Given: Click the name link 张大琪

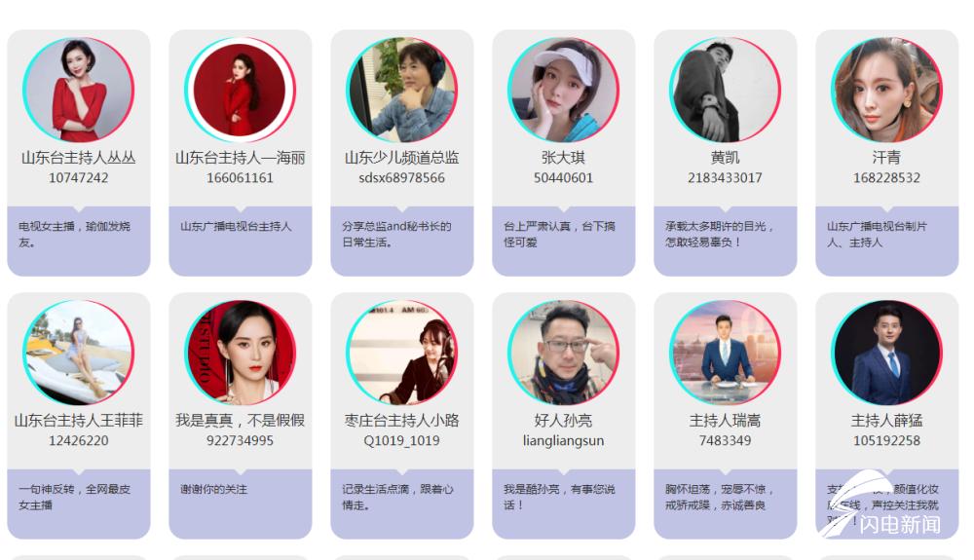Looking at the screenshot, I should click(x=563, y=158).
